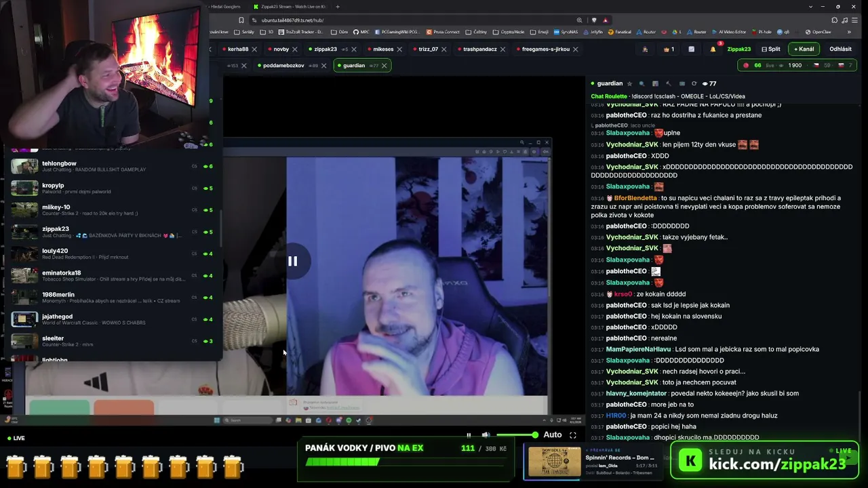The image size is (868, 488).
Task: Mute the stream volume speaker icon
Action: (486, 435)
